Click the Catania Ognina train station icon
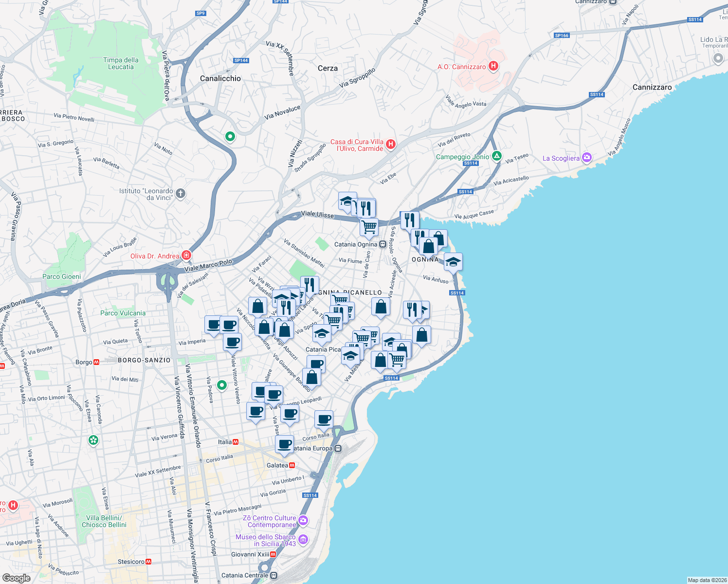This screenshot has width=728, height=584. pos(382,243)
